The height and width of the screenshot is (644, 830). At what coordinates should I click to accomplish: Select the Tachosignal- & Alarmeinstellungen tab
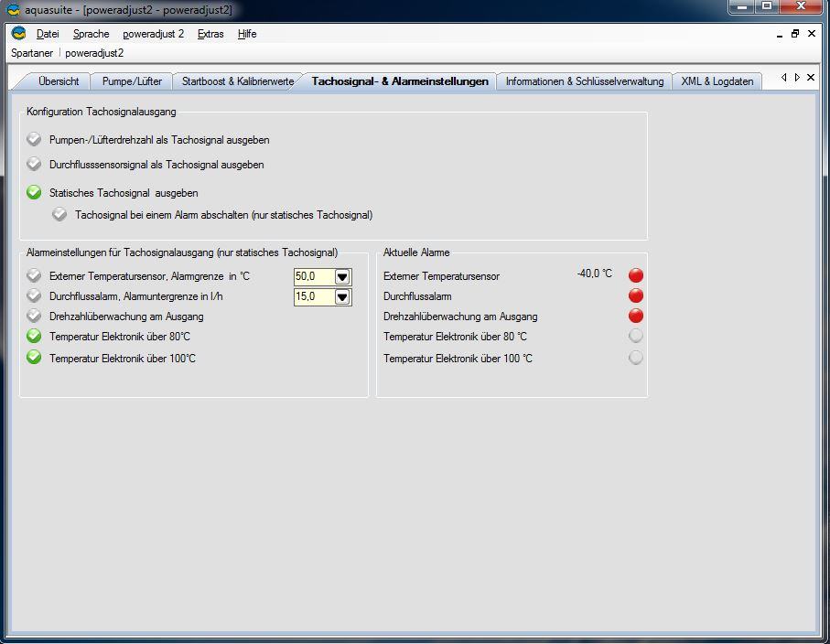400,81
